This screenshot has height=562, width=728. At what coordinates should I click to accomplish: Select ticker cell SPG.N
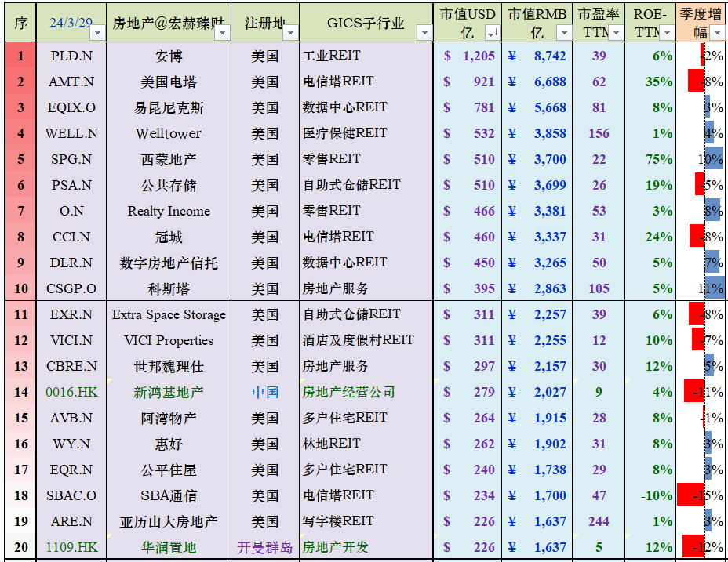coord(71,159)
